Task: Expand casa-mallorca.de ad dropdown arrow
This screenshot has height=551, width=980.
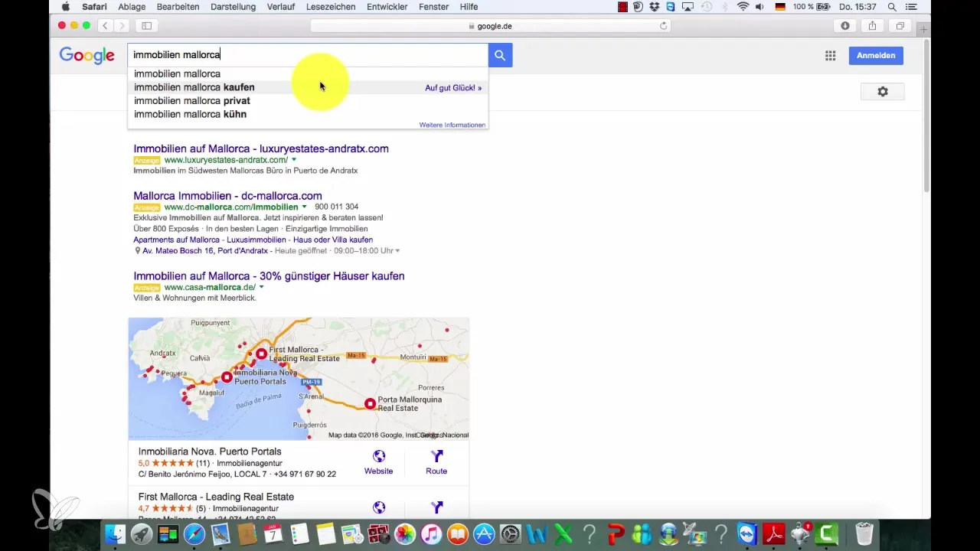Action: point(262,287)
